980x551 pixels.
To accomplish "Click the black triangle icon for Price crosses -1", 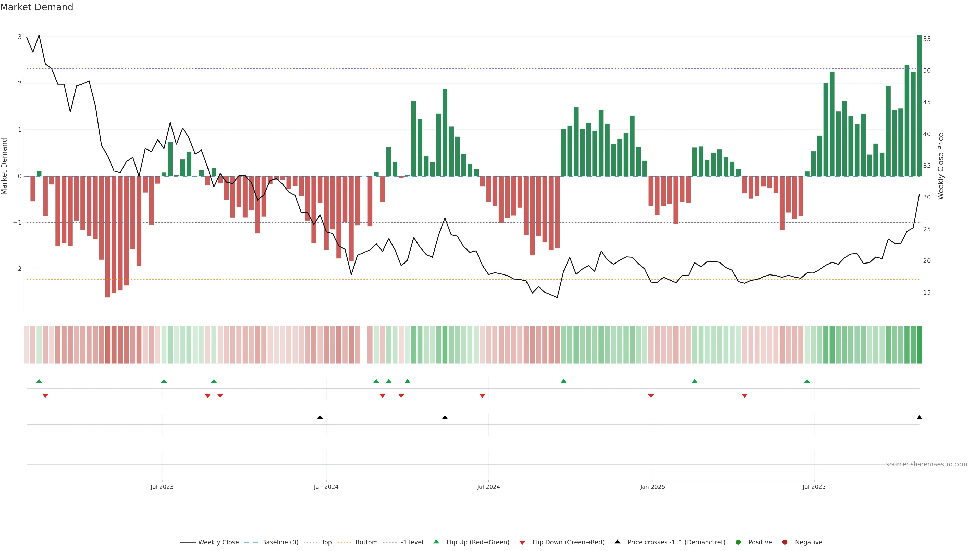I will click(x=617, y=542).
